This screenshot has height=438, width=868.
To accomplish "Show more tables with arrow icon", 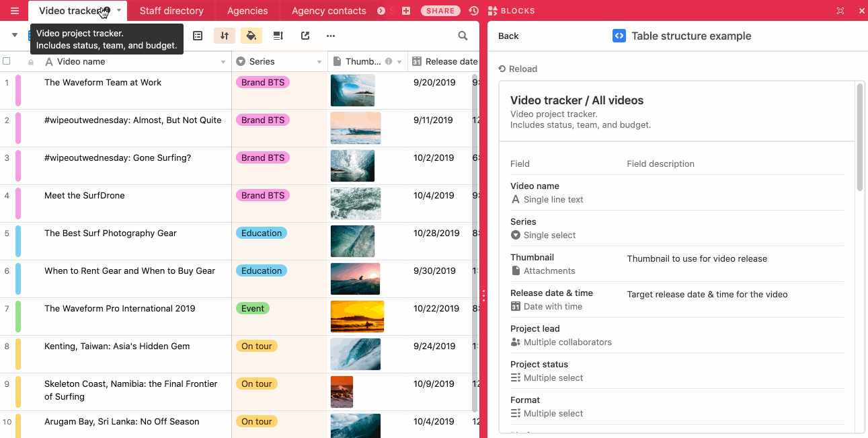I will [381, 11].
